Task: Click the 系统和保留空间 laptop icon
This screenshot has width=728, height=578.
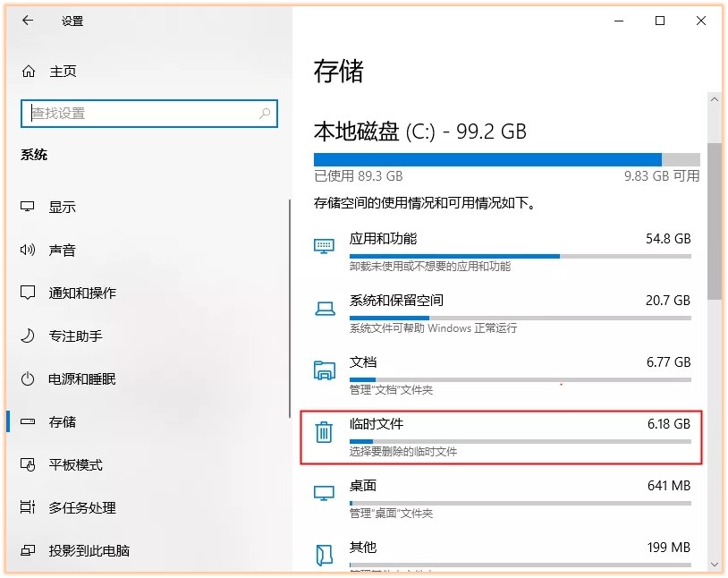Action: (x=324, y=305)
